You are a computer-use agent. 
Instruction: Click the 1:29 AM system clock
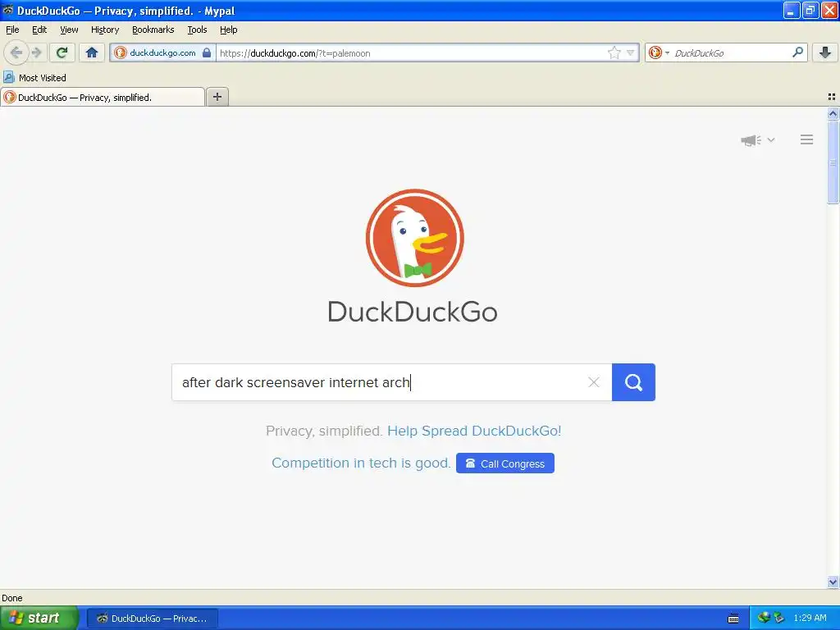[810, 618]
